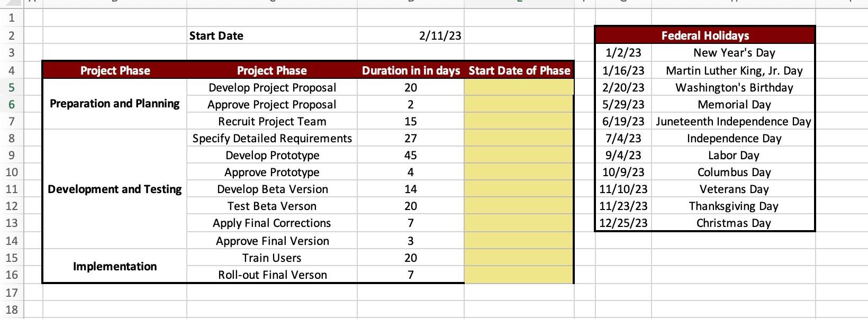Select the cell containing Train Users
Image resolution: width=868 pixels, height=319 pixels.
point(272,258)
